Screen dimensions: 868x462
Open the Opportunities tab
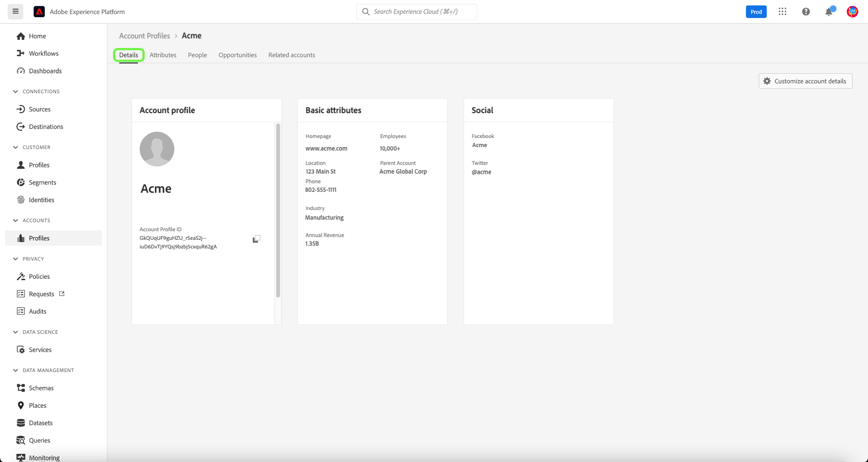coord(238,55)
